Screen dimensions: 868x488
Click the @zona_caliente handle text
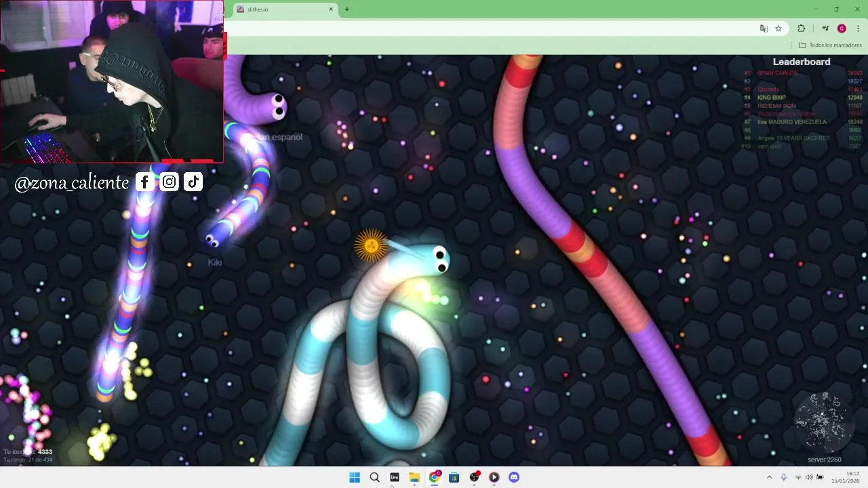point(72,182)
